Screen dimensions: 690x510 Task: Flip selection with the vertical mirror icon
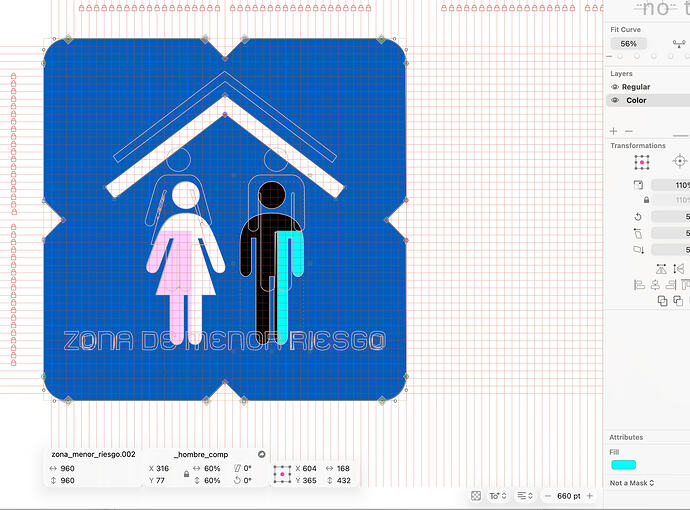pos(679,269)
